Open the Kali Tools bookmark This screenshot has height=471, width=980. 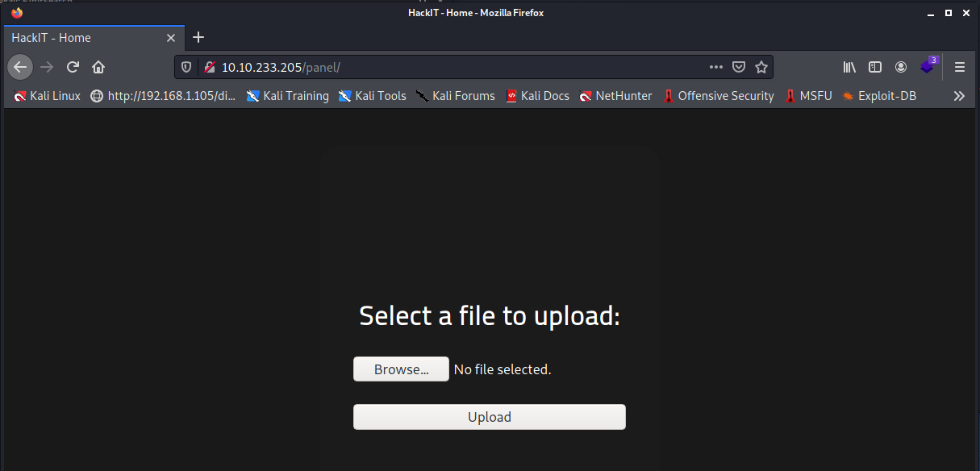pos(372,96)
